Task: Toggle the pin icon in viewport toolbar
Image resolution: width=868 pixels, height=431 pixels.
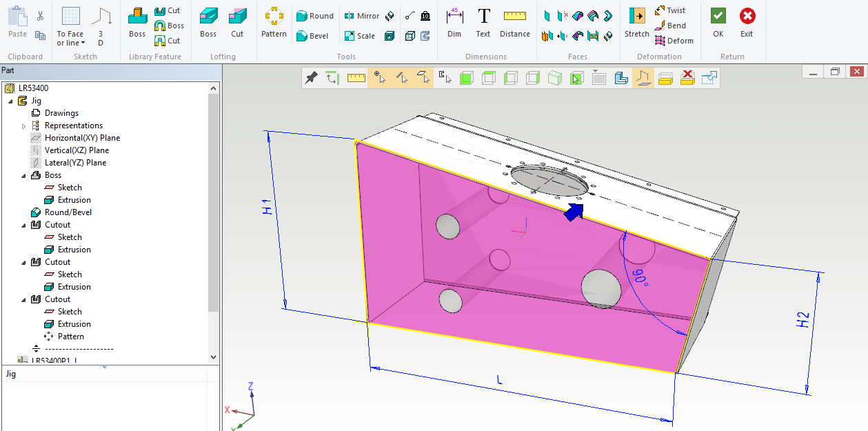Action: (x=311, y=78)
